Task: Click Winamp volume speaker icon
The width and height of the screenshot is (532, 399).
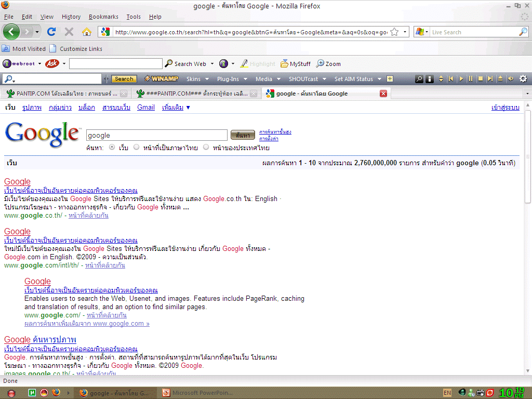Action: (x=511, y=79)
